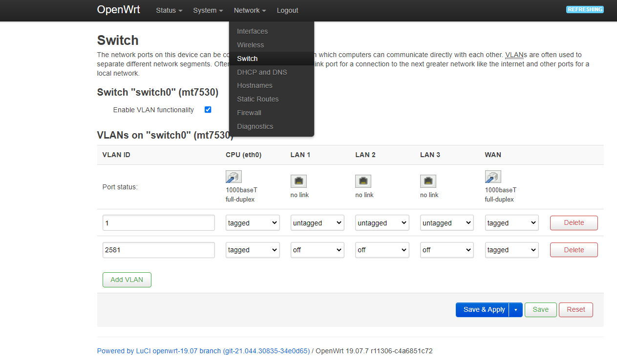Click the OpenWrt brand logo link
The image size is (617, 364).
119,10
